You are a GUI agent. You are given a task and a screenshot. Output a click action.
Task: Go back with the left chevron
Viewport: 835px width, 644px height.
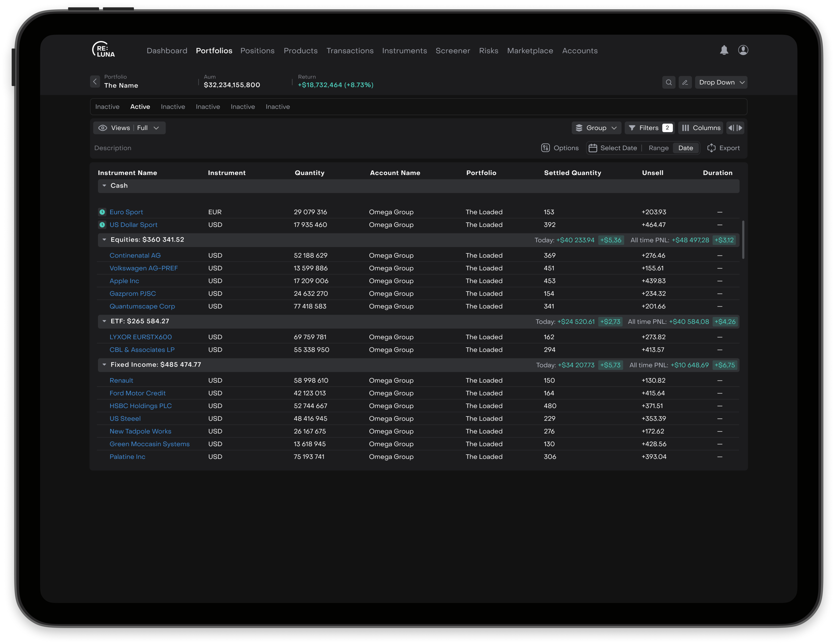pos(95,81)
